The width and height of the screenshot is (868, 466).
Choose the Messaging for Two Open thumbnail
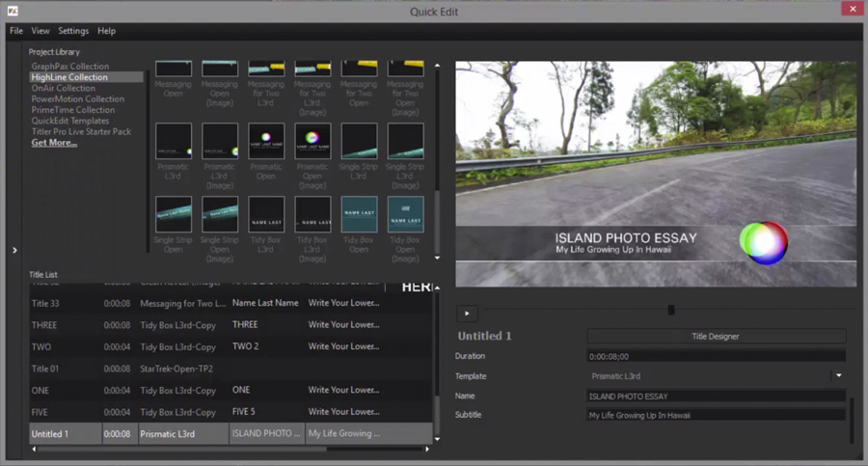point(360,69)
